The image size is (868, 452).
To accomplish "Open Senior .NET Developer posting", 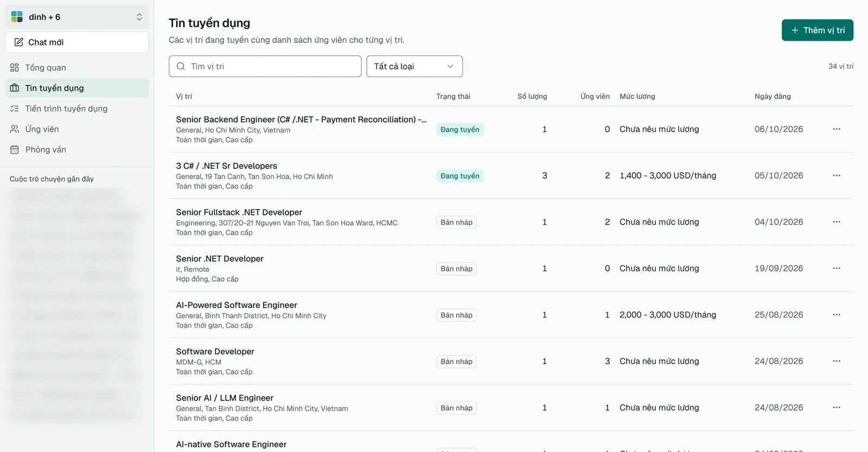I will click(220, 259).
